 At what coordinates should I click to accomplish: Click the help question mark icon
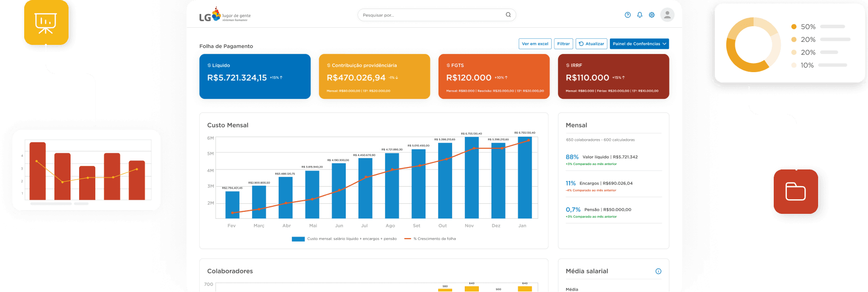point(628,15)
